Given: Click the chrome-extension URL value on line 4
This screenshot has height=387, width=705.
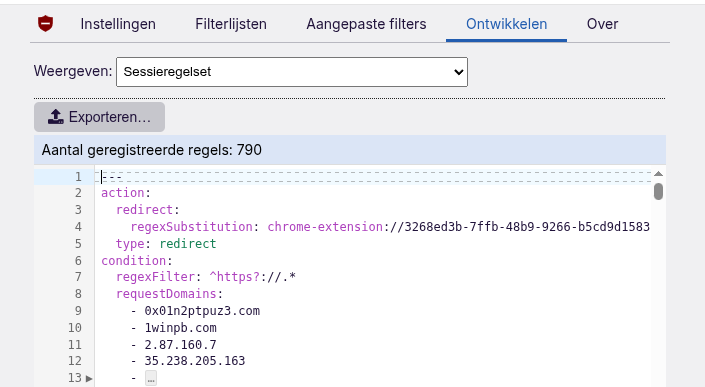Looking at the screenshot, I should (x=459, y=227).
